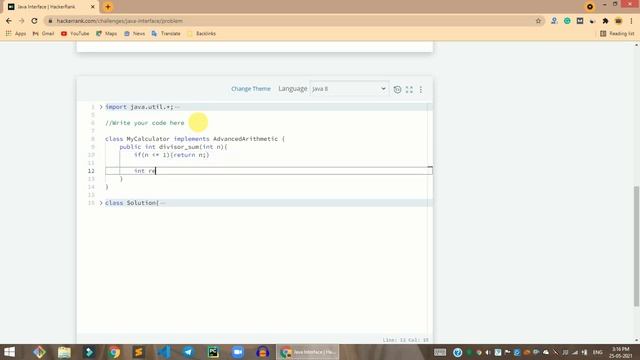Expand folded class Solution block
The height and width of the screenshot is (360, 640).
coord(101,203)
